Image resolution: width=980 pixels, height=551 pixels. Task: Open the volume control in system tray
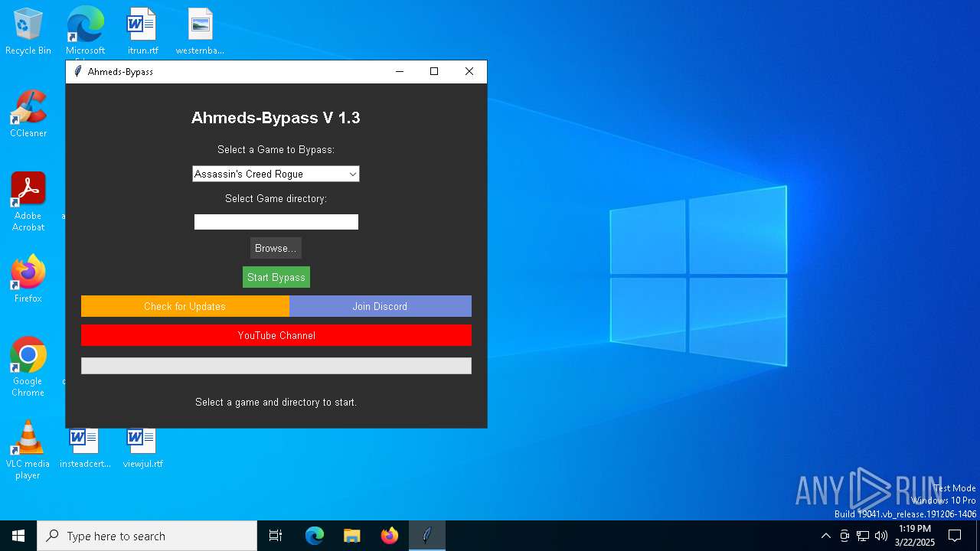[881, 536]
